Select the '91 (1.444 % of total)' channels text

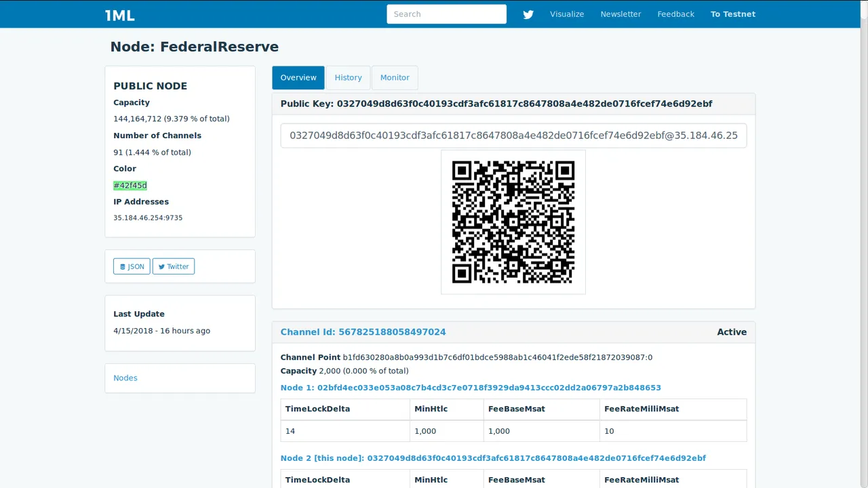[x=152, y=152]
